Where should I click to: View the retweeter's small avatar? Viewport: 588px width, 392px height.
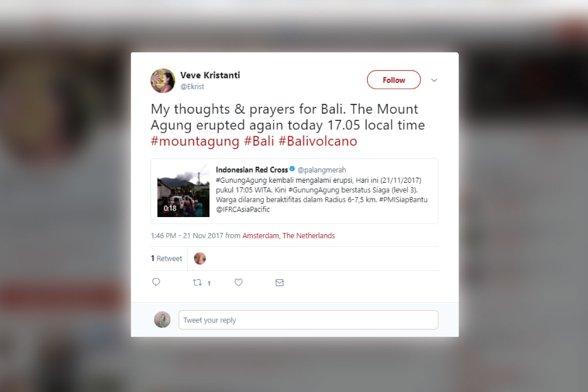click(200, 258)
